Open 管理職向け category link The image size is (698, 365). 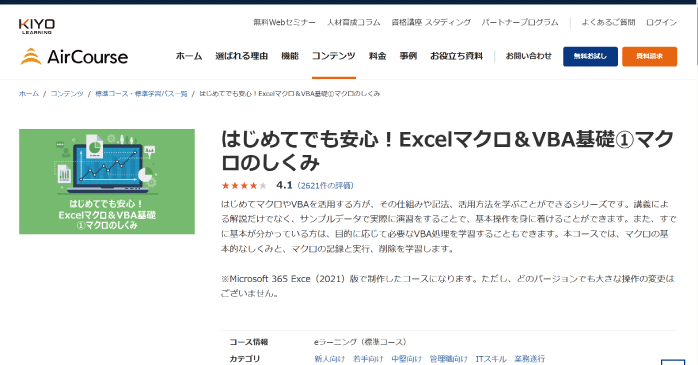pos(449,358)
